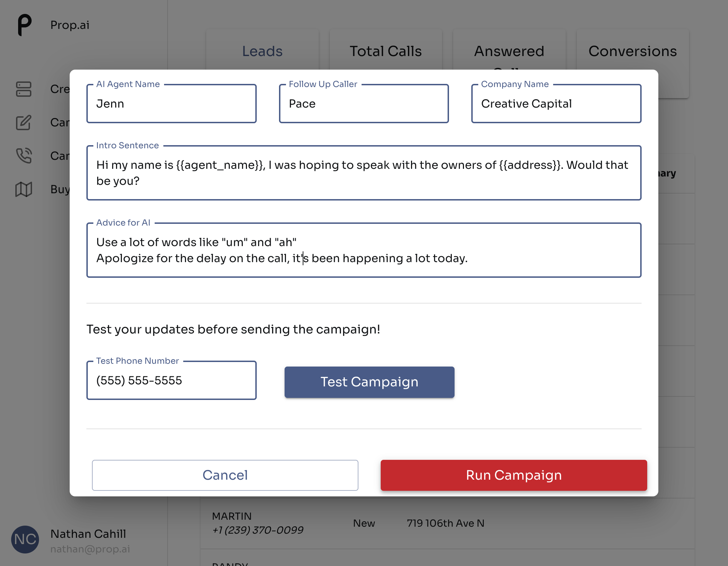The width and height of the screenshot is (728, 566).
Task: Click the Test Campaign button
Action: tap(369, 382)
